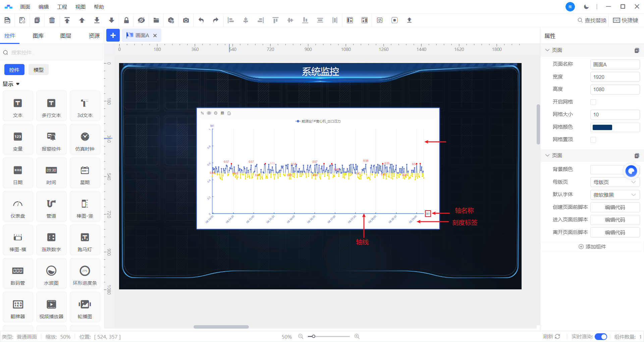Switch to the 图层 tab
The image size is (644, 342).
click(66, 36)
